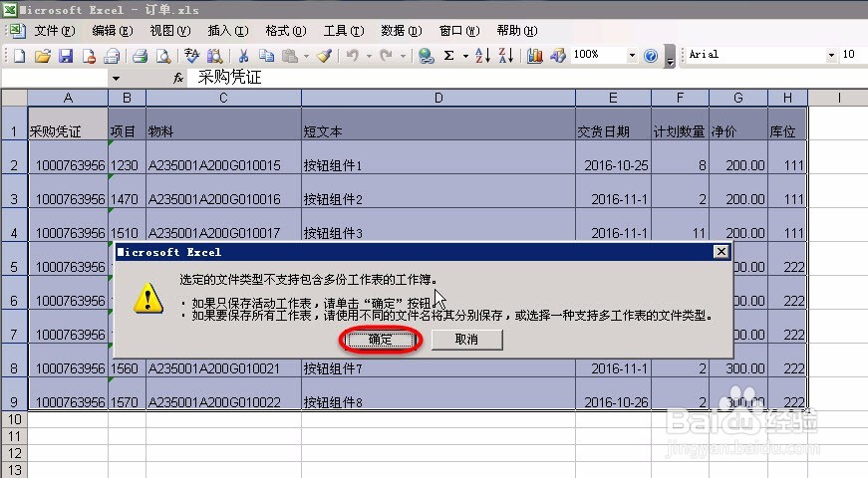Select cell containing A235001A200G010015
This screenshot has width=868, height=478.
[223, 157]
